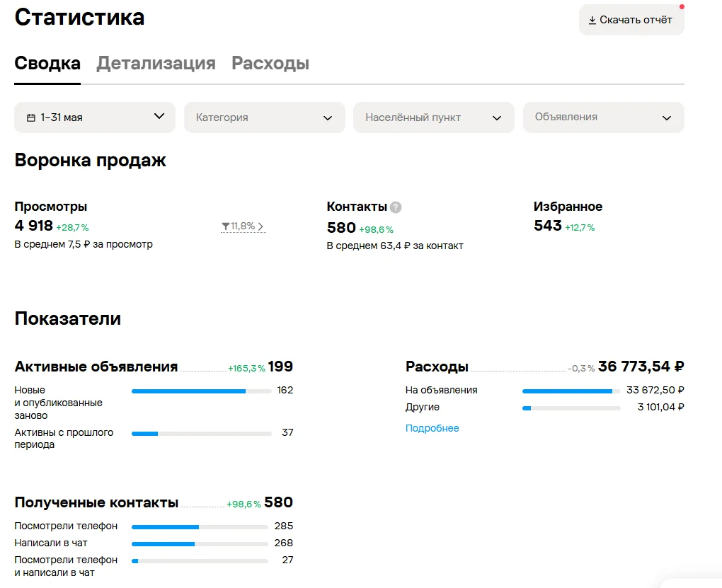The width and height of the screenshot is (722, 588).
Task: Click the Расходы total 36 773,54 ₽
Action: pos(641,367)
